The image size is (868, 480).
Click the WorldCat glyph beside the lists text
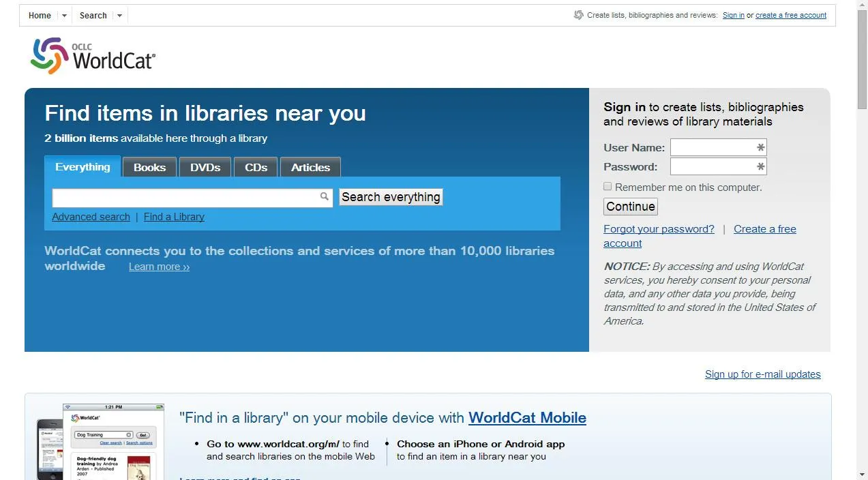578,14
